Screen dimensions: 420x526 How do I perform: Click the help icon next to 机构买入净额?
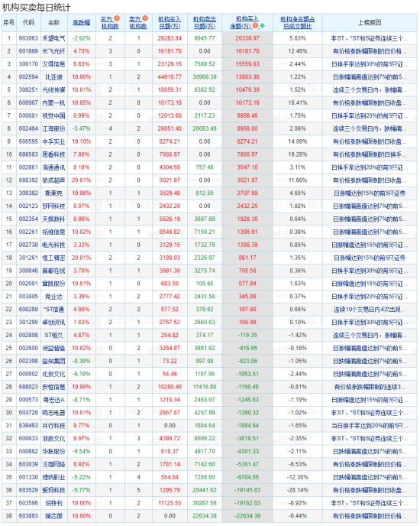coord(255,25)
